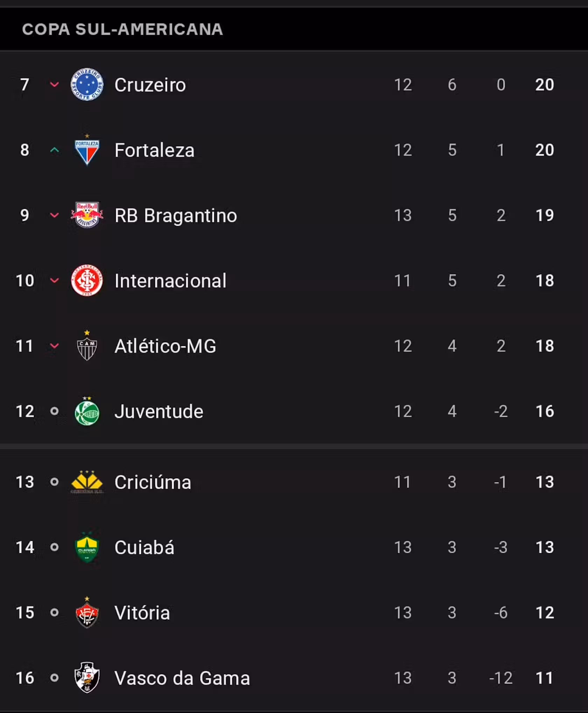Click the down arrow beside Cruzeiro
This screenshot has width=588, height=713.
[54, 84]
